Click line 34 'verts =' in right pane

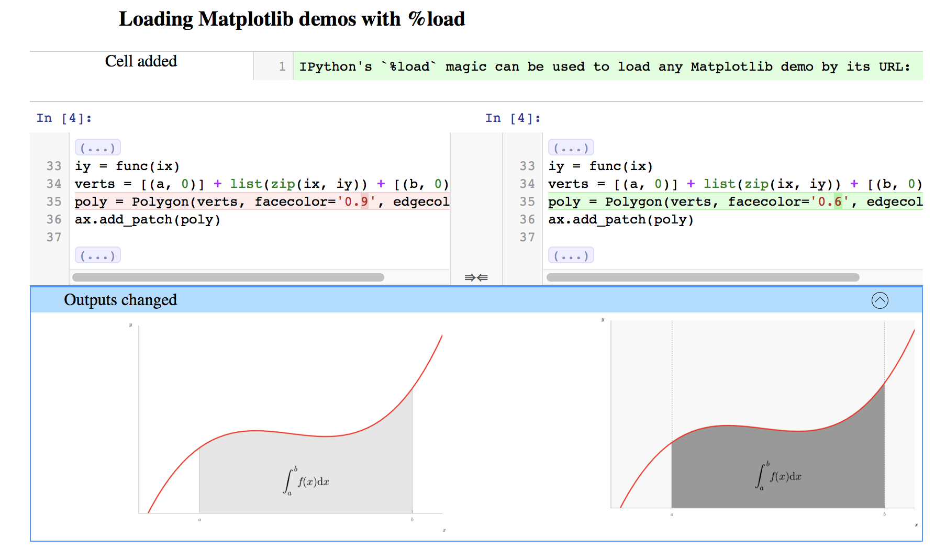click(x=735, y=184)
